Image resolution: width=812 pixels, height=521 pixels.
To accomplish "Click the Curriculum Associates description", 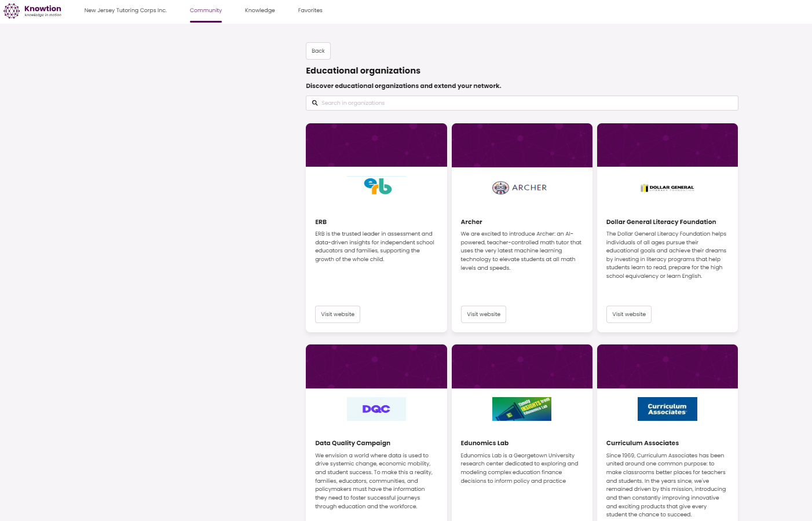I will [666, 485].
